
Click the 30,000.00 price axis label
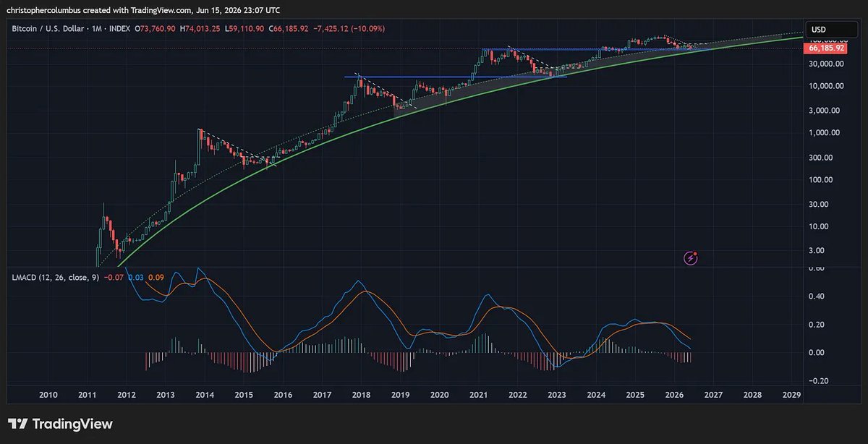coord(827,64)
